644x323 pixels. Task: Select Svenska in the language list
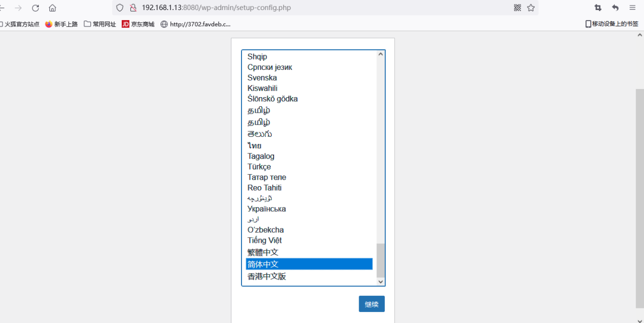(309, 77)
